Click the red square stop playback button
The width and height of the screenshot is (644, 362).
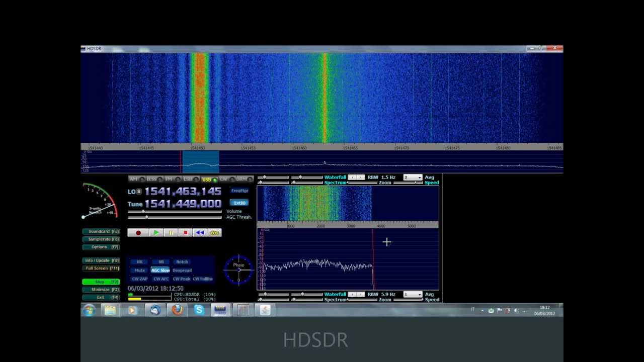(x=185, y=233)
